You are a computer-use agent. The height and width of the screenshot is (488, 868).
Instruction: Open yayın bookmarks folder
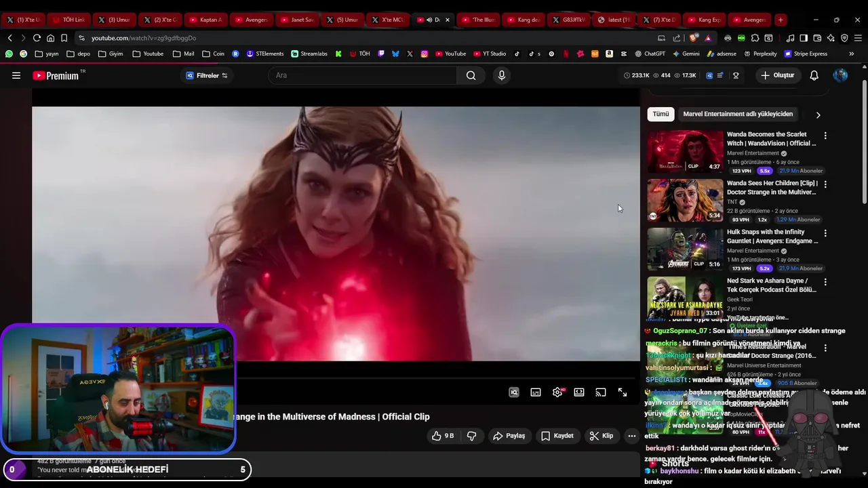point(47,54)
